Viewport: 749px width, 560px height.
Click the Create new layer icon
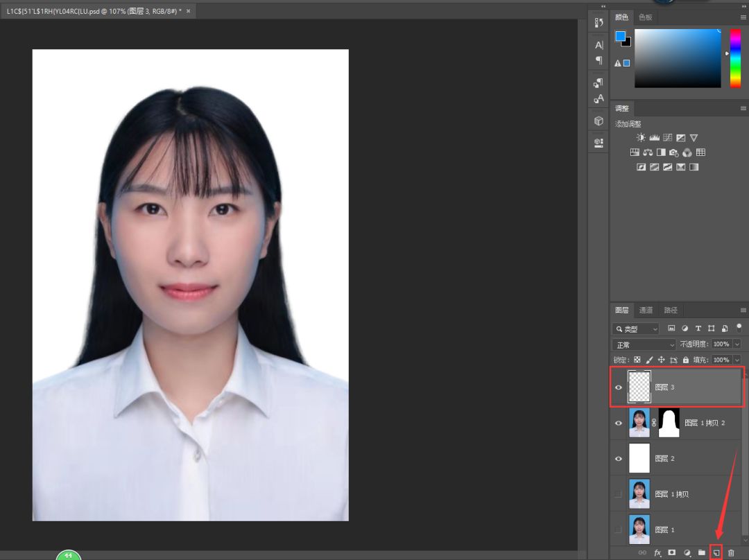click(x=716, y=552)
